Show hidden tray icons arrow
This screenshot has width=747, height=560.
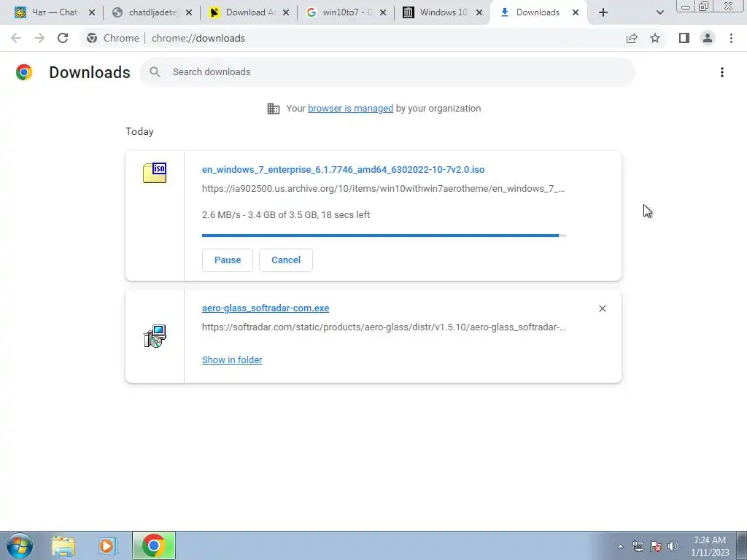tap(620, 547)
